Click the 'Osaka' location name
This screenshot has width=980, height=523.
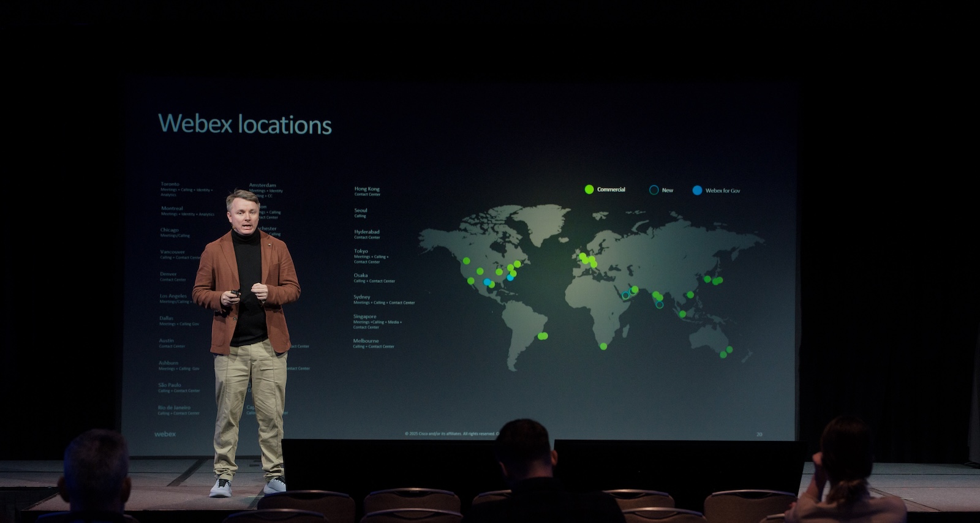361,275
